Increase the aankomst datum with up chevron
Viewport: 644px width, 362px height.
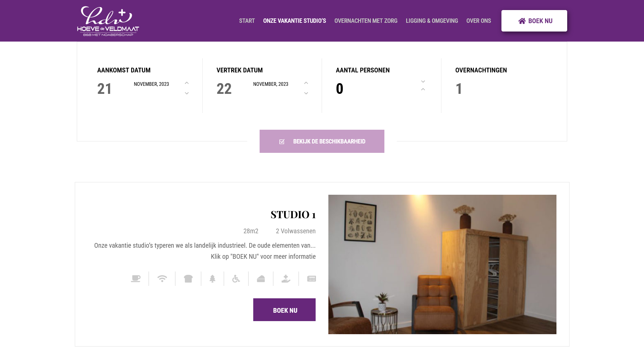click(187, 83)
